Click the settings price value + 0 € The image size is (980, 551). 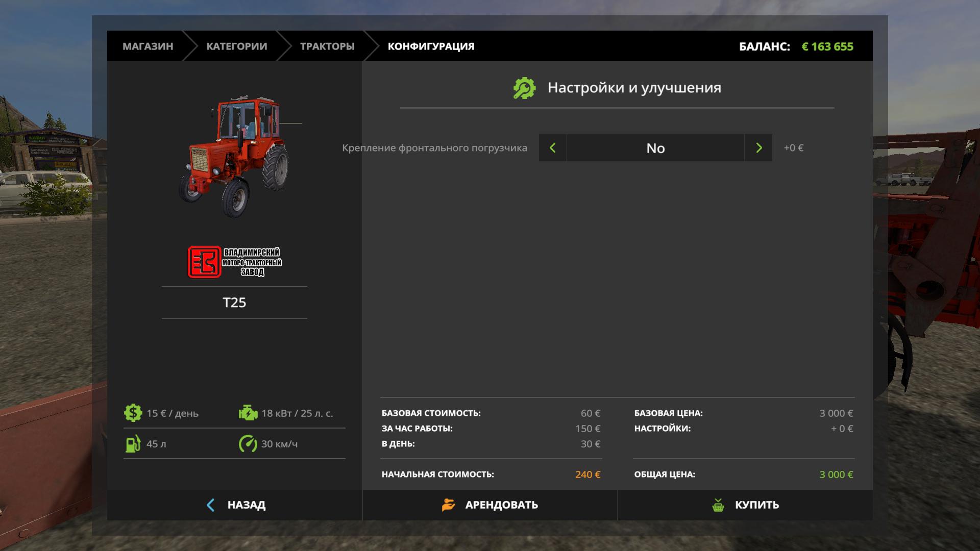coord(842,429)
